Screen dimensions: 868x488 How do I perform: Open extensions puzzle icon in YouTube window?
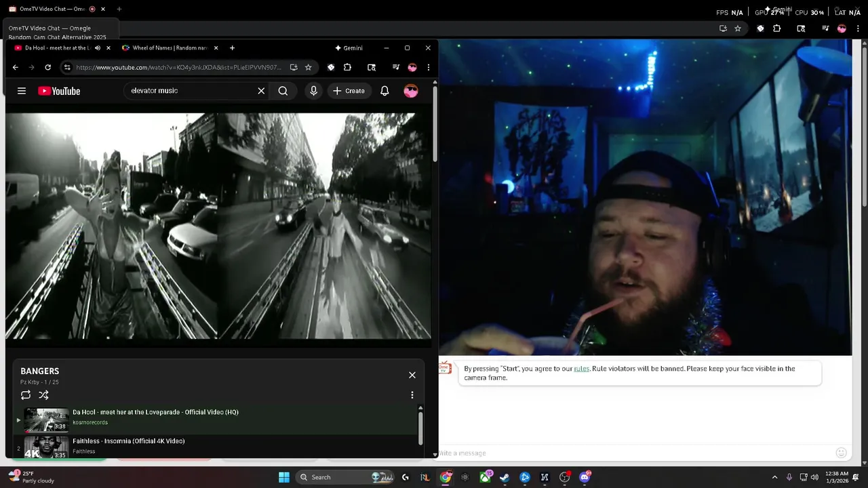click(347, 67)
